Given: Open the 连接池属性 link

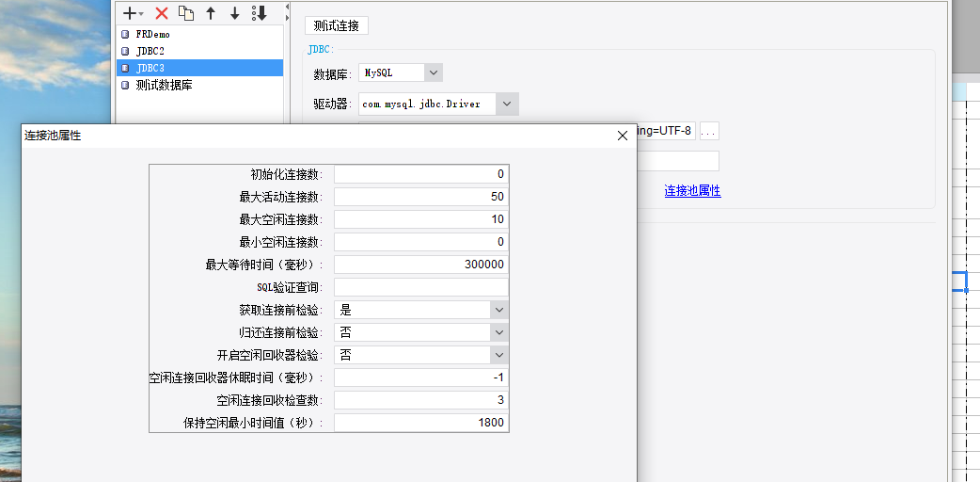Looking at the screenshot, I should tap(692, 191).
